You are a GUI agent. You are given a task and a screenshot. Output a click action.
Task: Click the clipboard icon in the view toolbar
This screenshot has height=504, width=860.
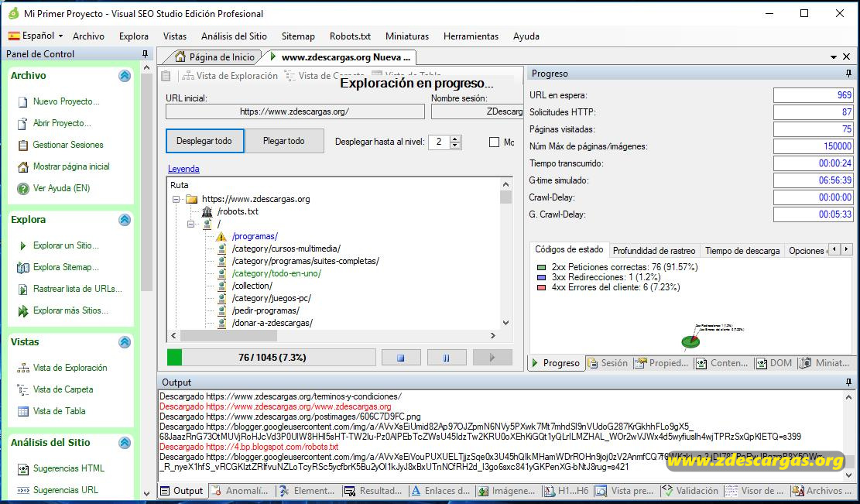point(166,76)
